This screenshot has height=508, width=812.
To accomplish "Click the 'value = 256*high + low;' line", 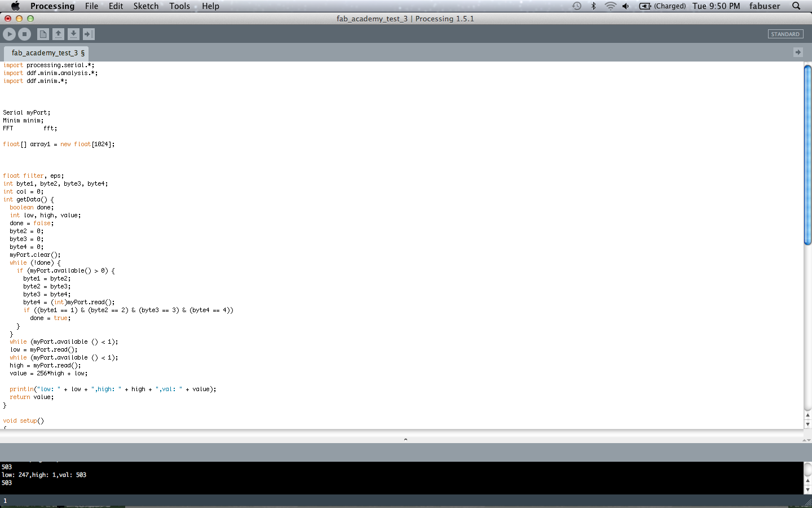I will [x=48, y=374].
